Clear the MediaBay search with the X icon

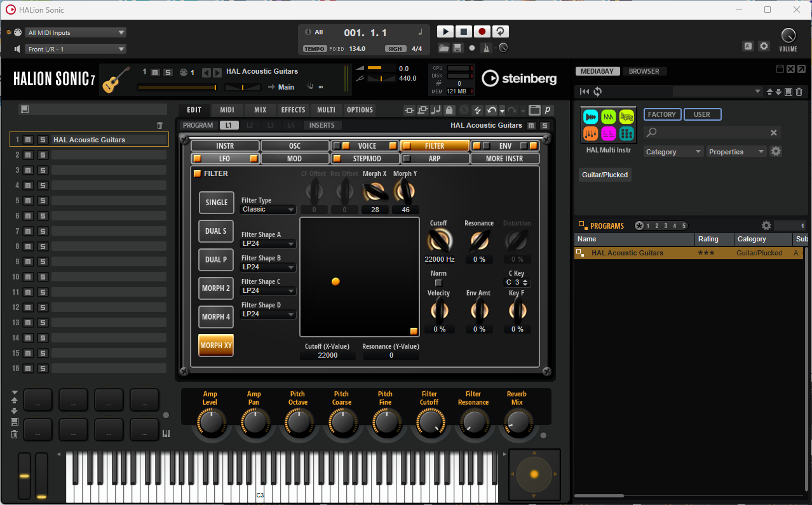click(774, 133)
